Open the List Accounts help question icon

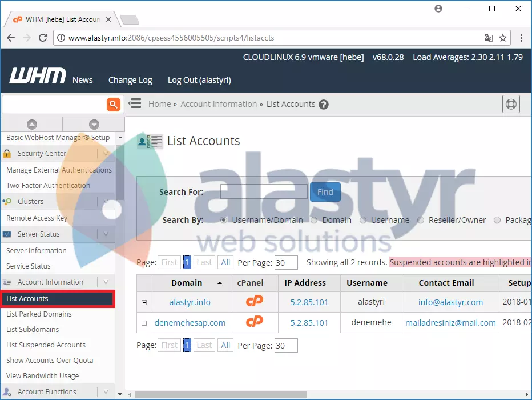tap(324, 105)
